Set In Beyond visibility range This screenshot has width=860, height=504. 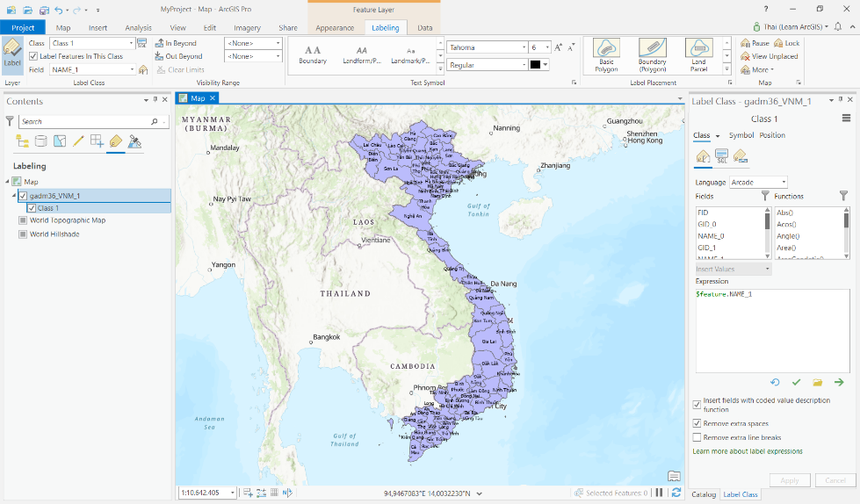click(x=176, y=43)
